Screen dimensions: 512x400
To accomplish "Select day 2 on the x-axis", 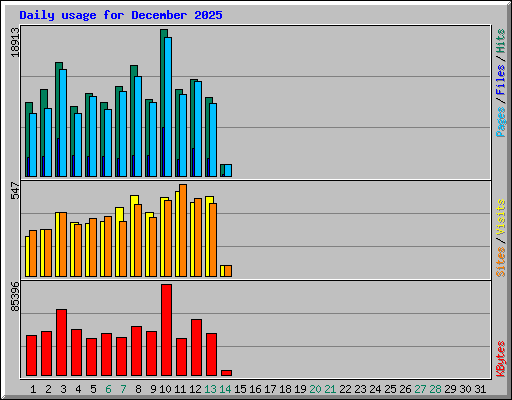I will click(48, 389).
